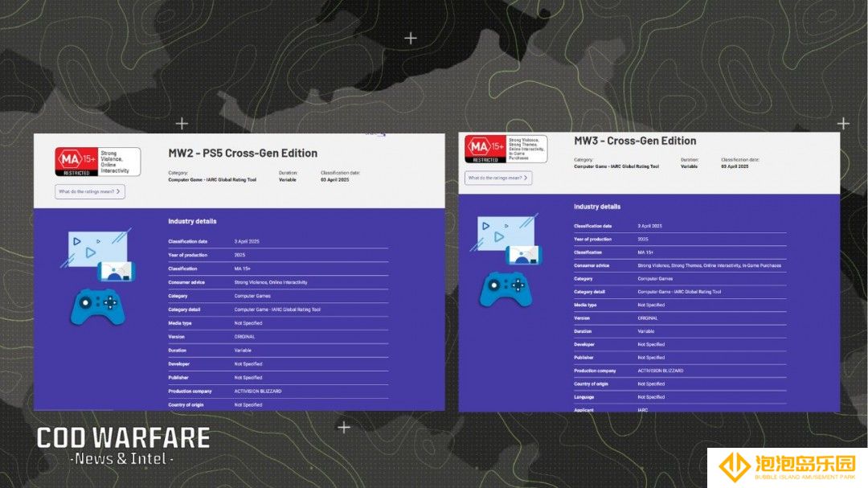The width and height of the screenshot is (868, 488).
Task: Click '03 April 2025' classification date in MW3 header
Action: click(735, 166)
